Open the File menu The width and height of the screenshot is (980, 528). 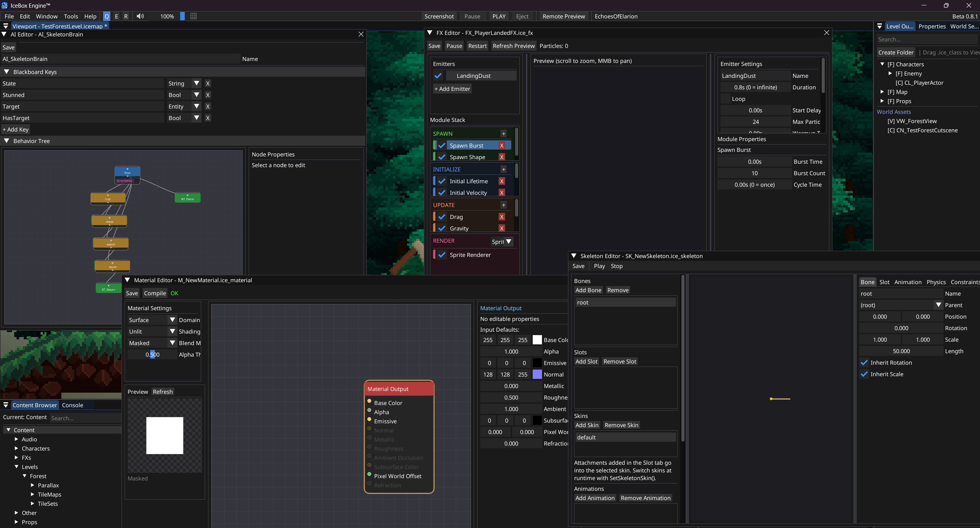tap(9, 16)
